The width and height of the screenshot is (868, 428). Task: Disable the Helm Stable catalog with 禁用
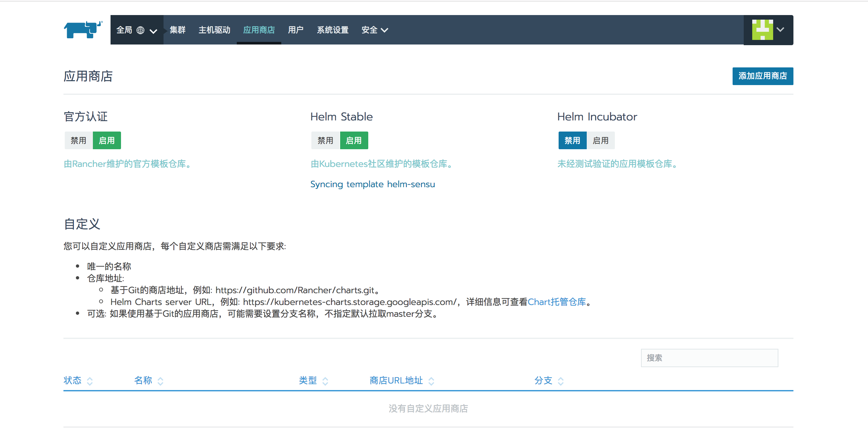click(x=325, y=140)
